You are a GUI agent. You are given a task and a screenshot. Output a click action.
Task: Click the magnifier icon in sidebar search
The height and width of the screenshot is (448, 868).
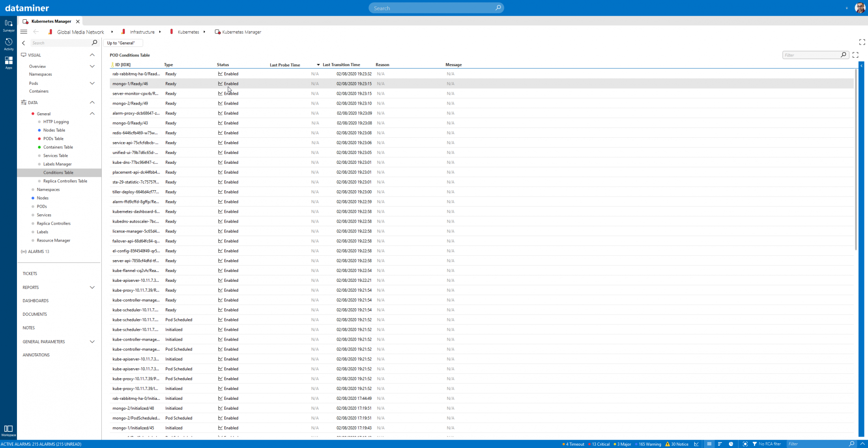[x=94, y=43]
